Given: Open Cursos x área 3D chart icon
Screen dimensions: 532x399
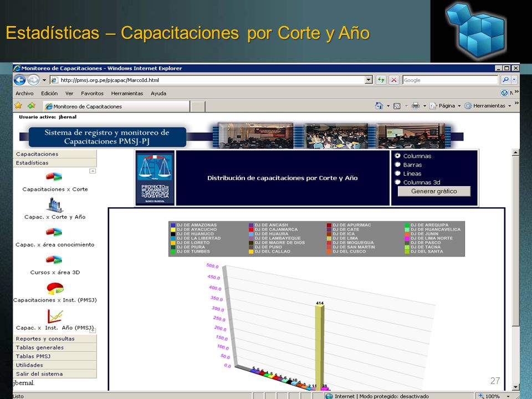Looking at the screenshot, I should [54, 260].
